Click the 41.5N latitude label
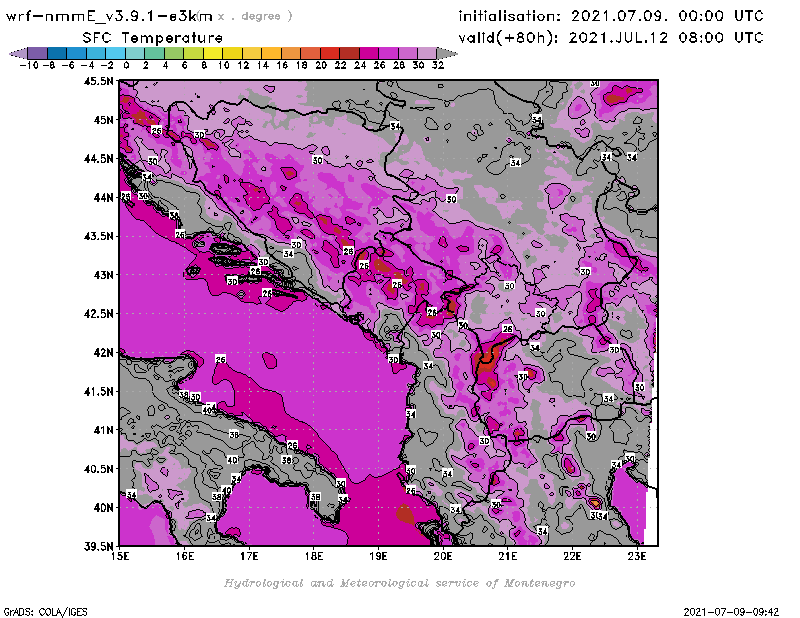800x618 pixels. [98, 391]
